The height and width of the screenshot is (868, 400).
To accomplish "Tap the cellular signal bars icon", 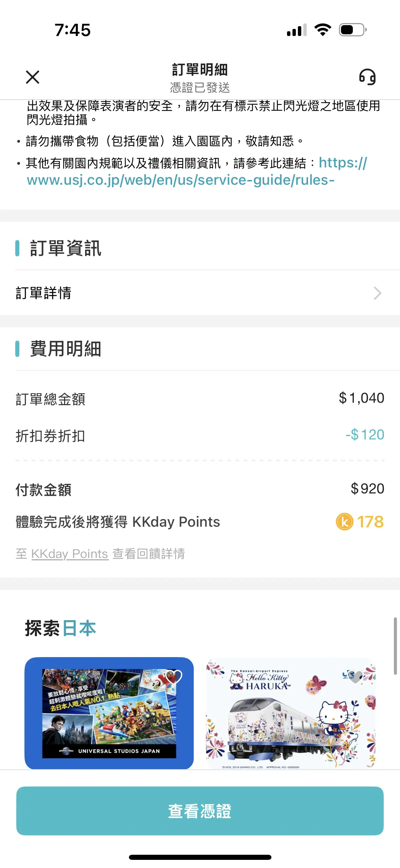I will coord(297,30).
